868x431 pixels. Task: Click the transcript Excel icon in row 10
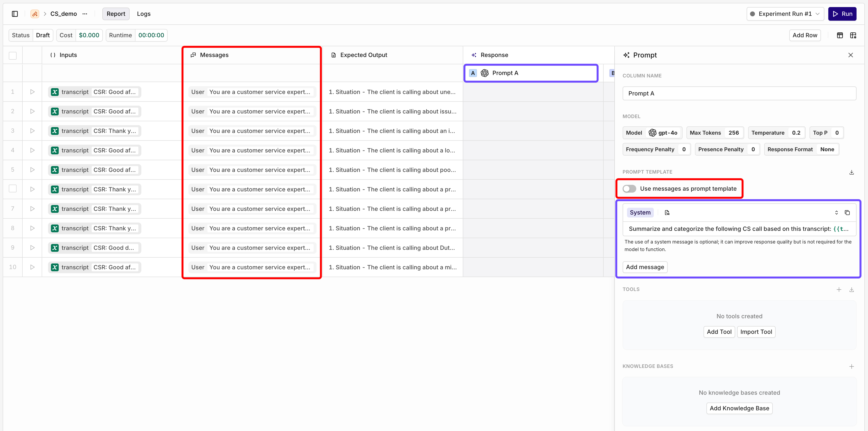(x=55, y=267)
